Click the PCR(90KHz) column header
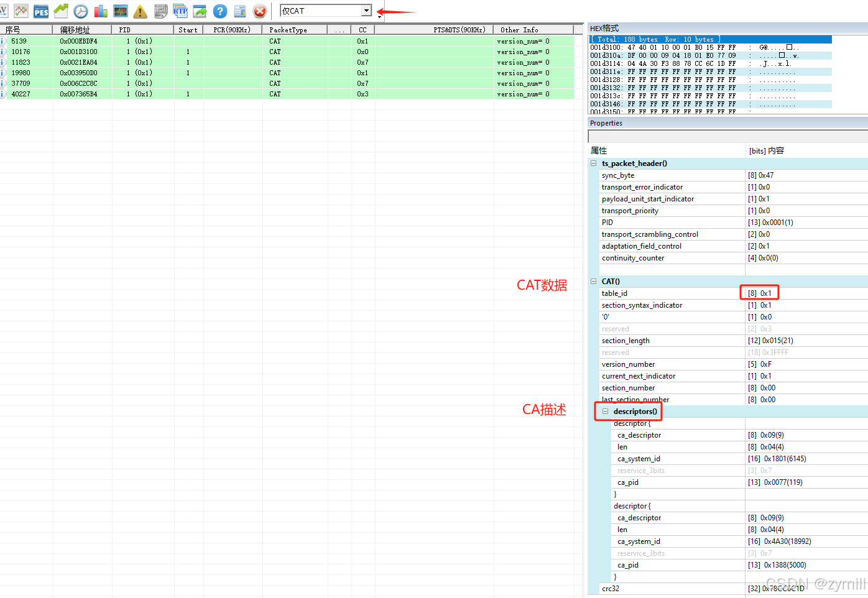 [233, 29]
